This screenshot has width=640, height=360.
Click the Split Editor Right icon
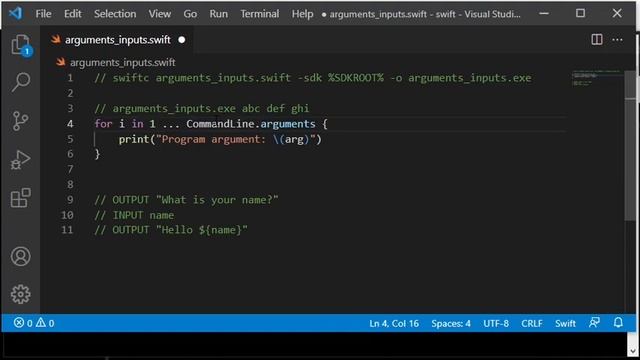pos(597,40)
